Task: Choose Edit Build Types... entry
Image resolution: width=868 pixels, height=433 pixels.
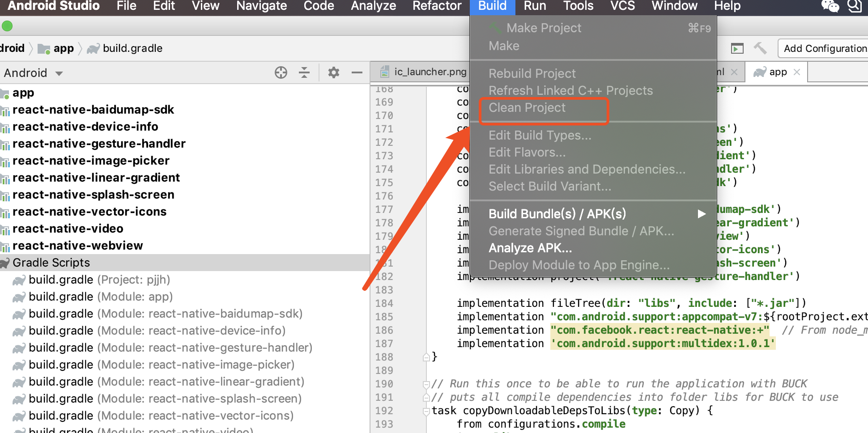Action: click(x=593, y=135)
